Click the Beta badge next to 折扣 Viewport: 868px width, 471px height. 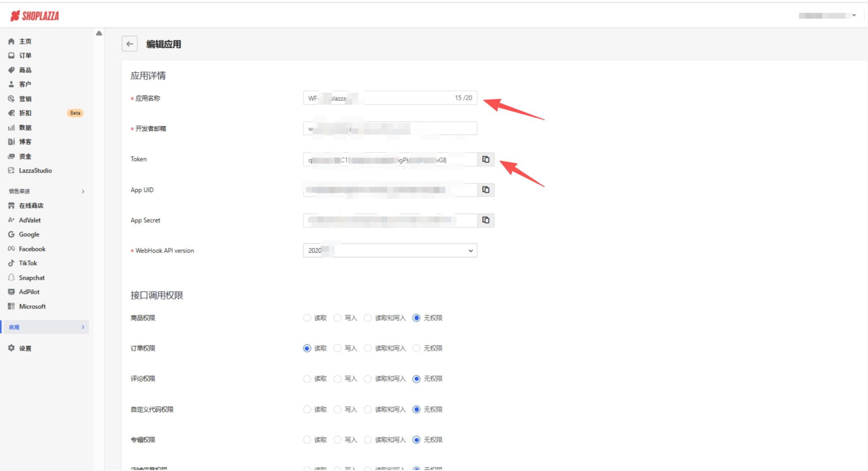pyautogui.click(x=75, y=113)
